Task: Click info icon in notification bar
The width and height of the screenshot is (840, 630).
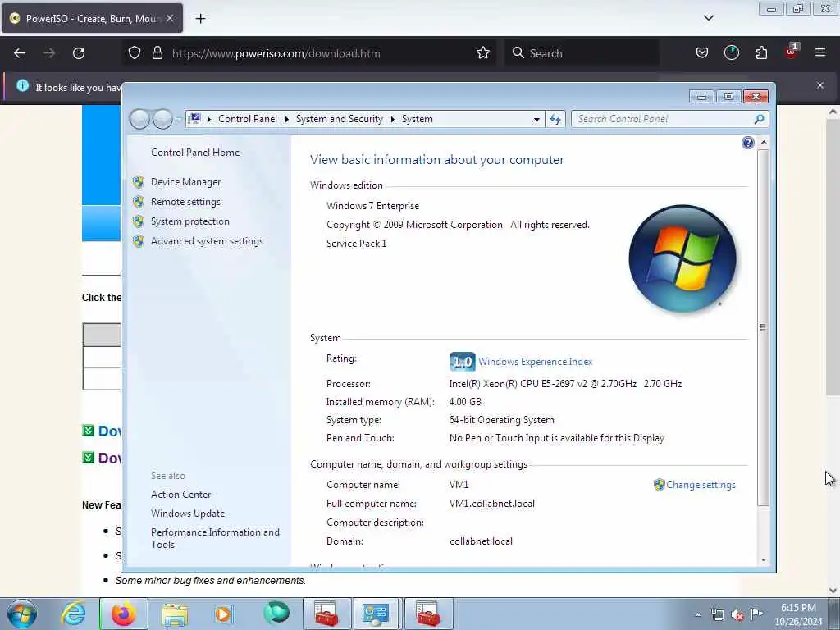Action: (22, 85)
